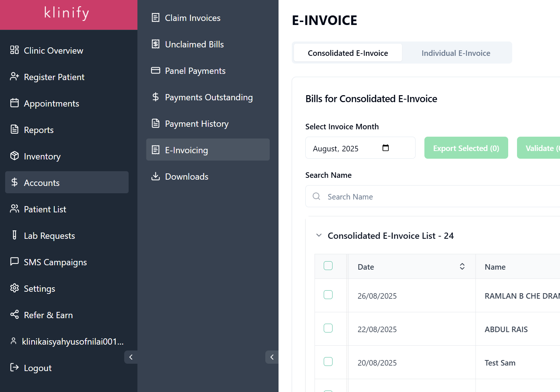Click the Refer & Earn share icon
Image resolution: width=560 pixels, height=392 pixels.
[14, 314]
